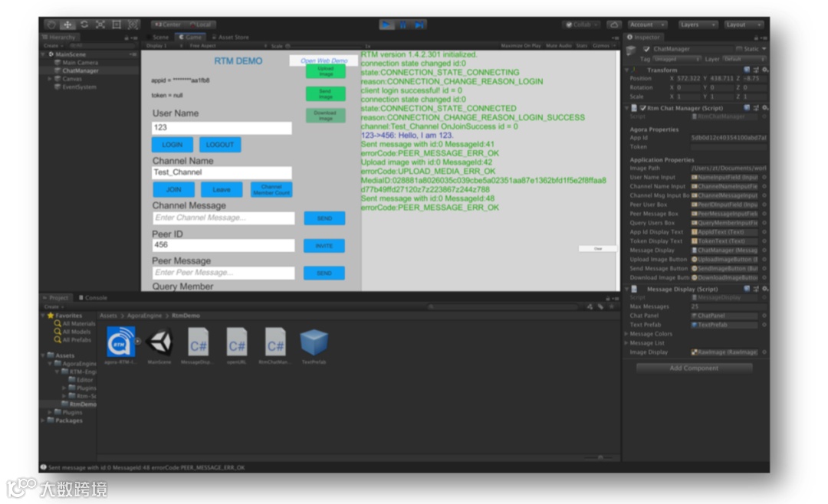
Task: Toggle Local handle rotation button
Action: 201,25
